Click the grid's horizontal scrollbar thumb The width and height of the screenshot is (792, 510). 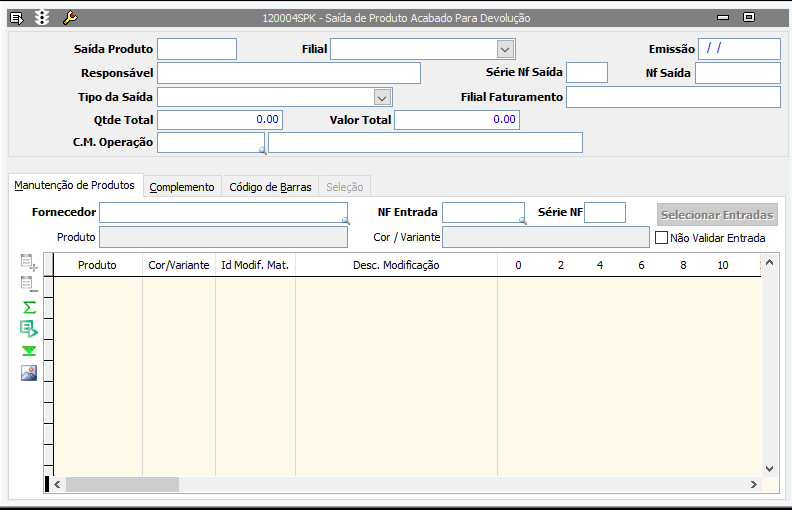122,484
